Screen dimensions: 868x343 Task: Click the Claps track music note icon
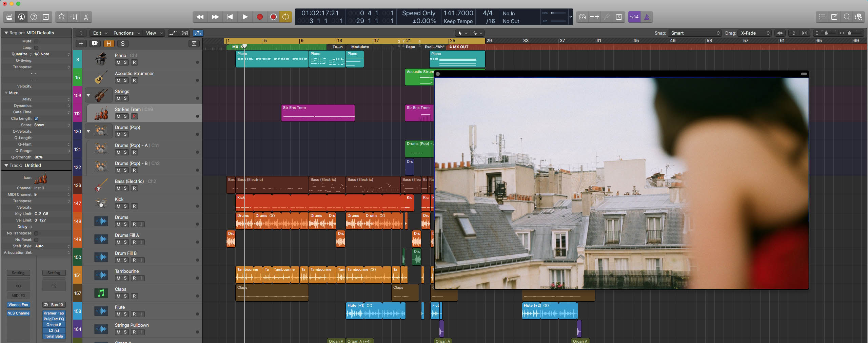pyautogui.click(x=101, y=293)
